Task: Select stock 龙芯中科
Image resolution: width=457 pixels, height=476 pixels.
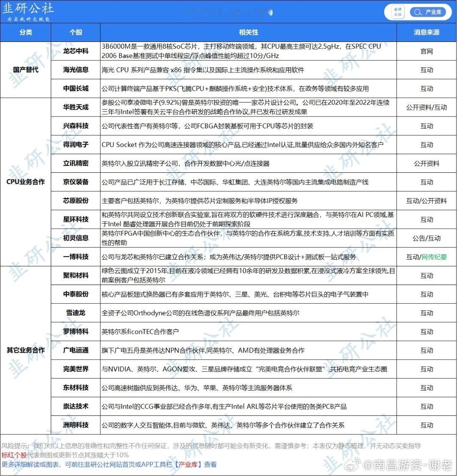Action: click(76, 51)
